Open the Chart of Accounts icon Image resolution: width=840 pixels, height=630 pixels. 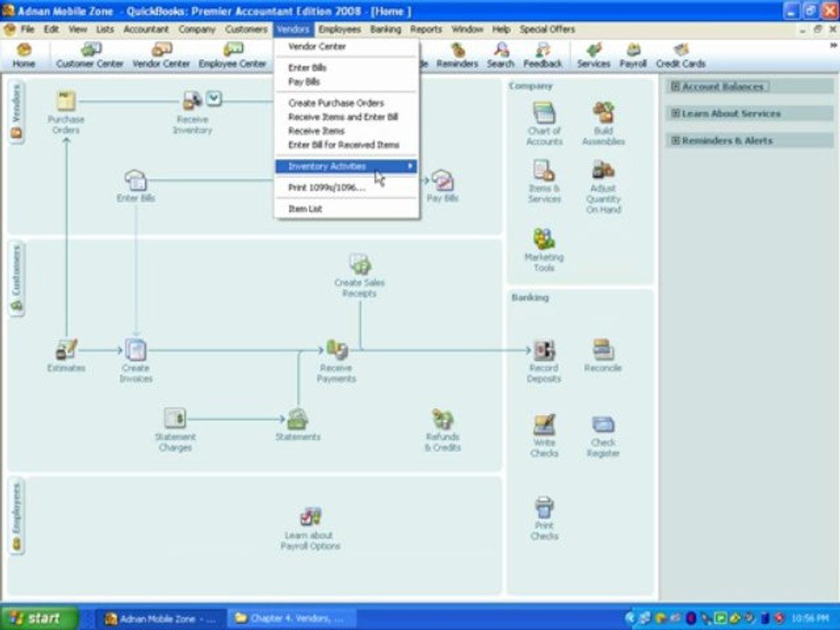(x=544, y=113)
